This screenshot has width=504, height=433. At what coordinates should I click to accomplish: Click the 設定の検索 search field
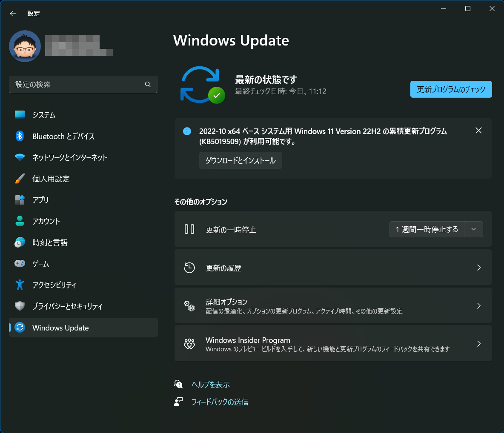pos(83,85)
